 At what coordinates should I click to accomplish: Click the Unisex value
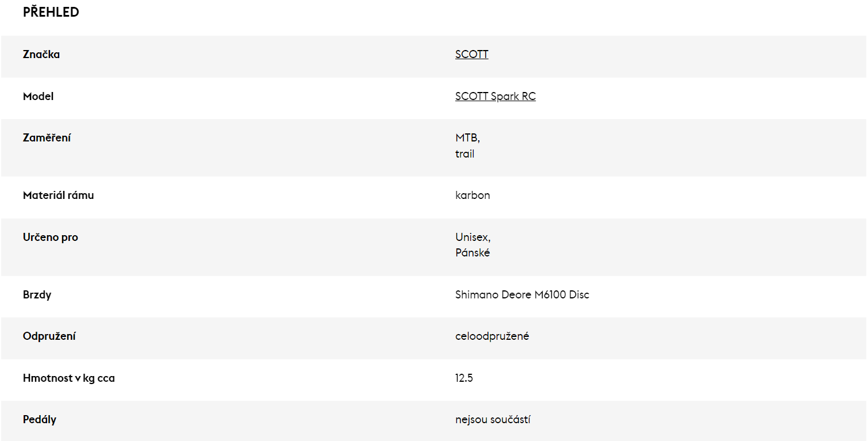(x=473, y=237)
